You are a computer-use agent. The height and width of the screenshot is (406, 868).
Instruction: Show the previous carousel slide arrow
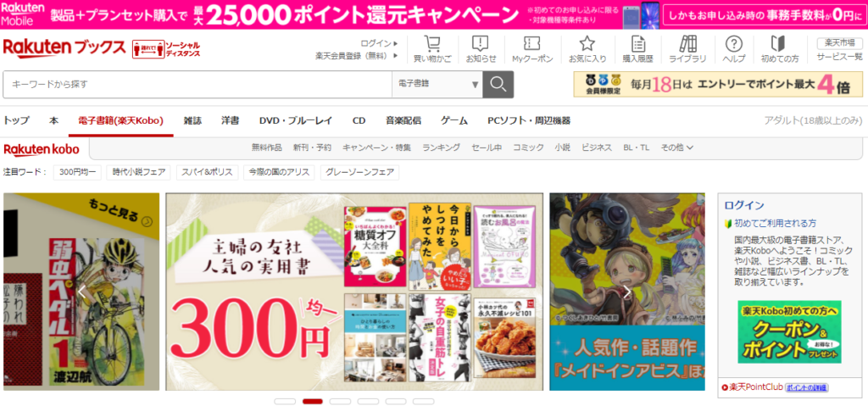tap(82, 292)
